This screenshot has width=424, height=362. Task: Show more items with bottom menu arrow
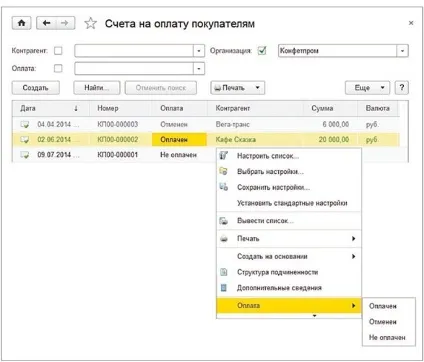coord(314,316)
